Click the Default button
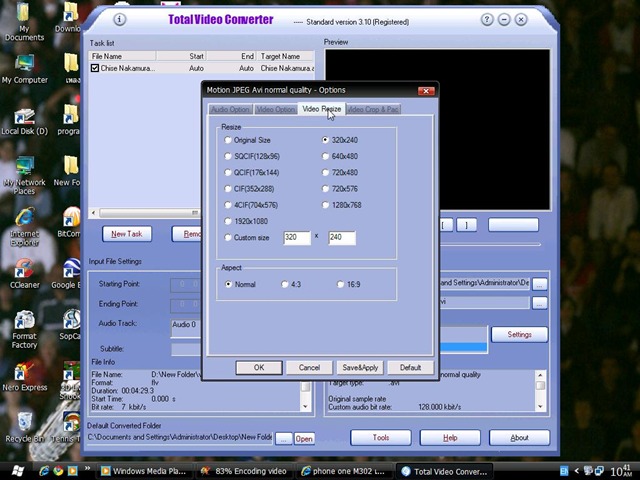 pyautogui.click(x=410, y=367)
